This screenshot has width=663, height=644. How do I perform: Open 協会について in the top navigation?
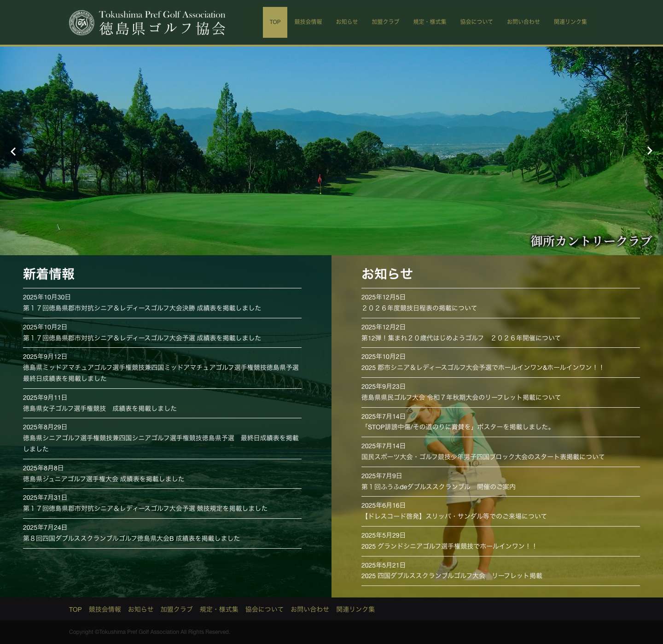click(477, 22)
